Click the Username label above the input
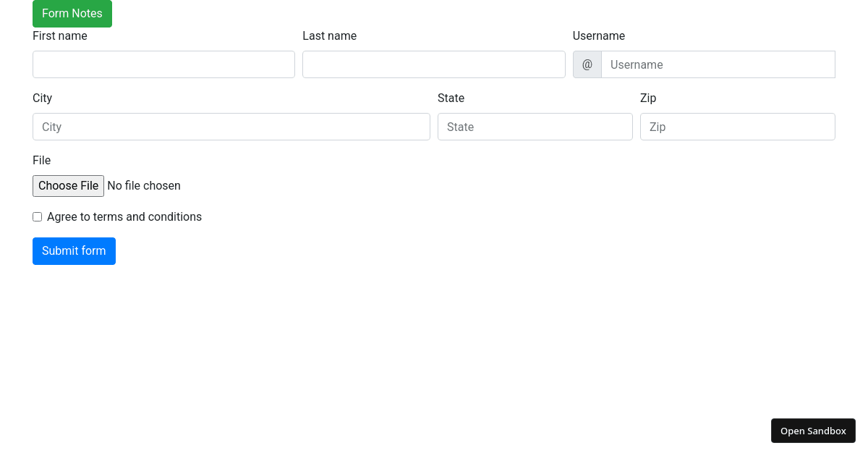Screen dimensions: 868x456 click(x=599, y=35)
